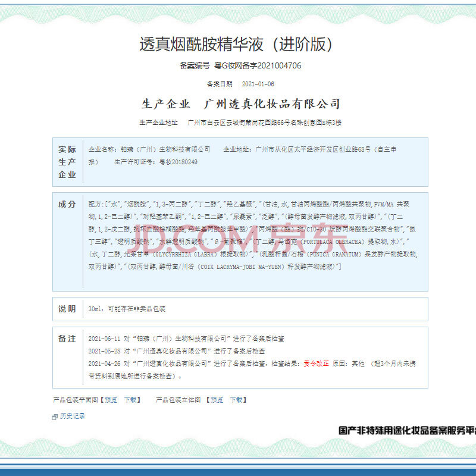Click the 国产非特殊用途化妆品备案服务平台 footer text

click(407, 430)
